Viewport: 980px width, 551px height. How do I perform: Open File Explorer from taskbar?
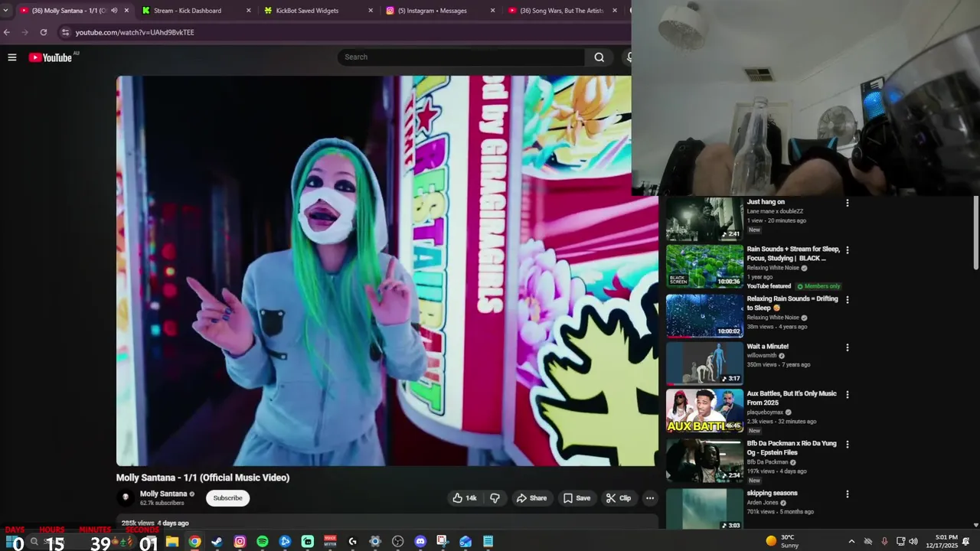(x=172, y=542)
